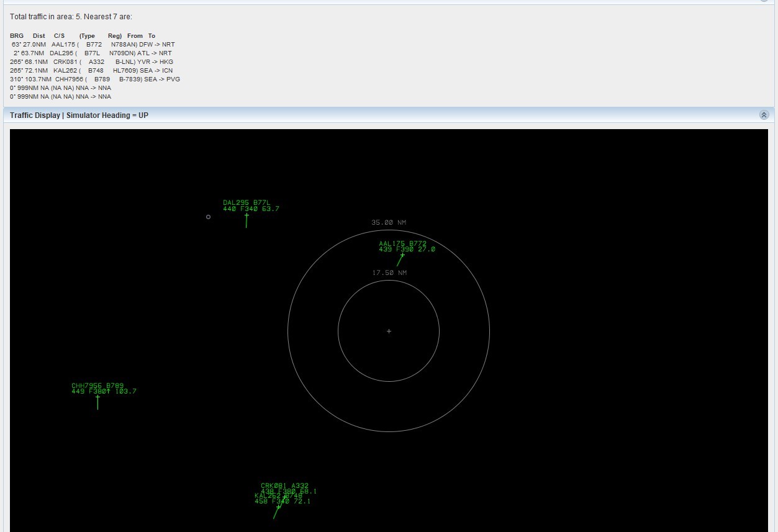Select the KAL262 SEA to ICN row

point(91,71)
